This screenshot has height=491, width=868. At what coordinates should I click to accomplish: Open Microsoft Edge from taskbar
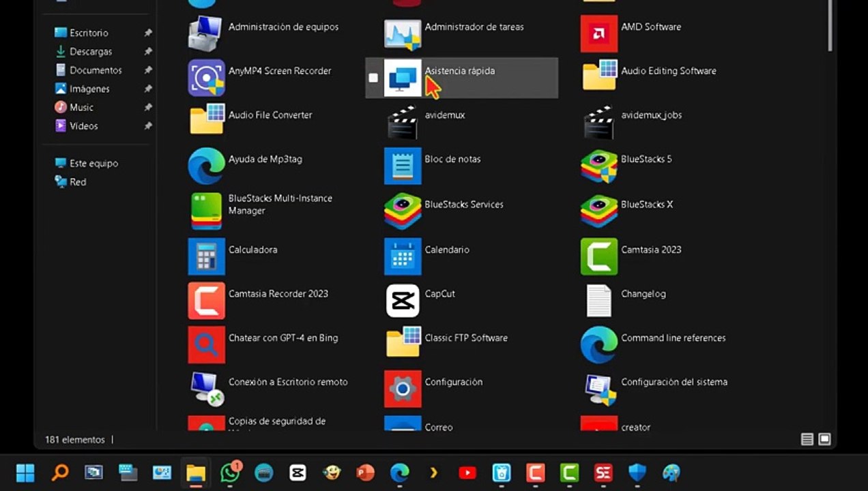pos(400,473)
